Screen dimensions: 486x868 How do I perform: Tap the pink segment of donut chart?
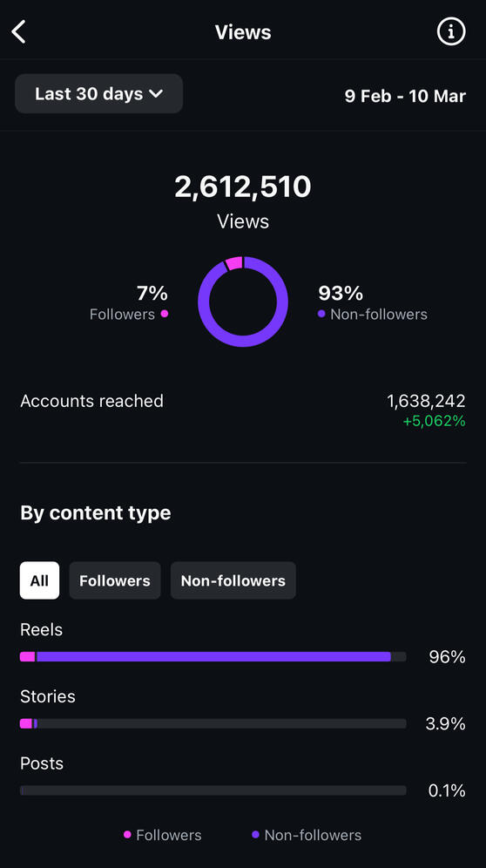click(234, 263)
